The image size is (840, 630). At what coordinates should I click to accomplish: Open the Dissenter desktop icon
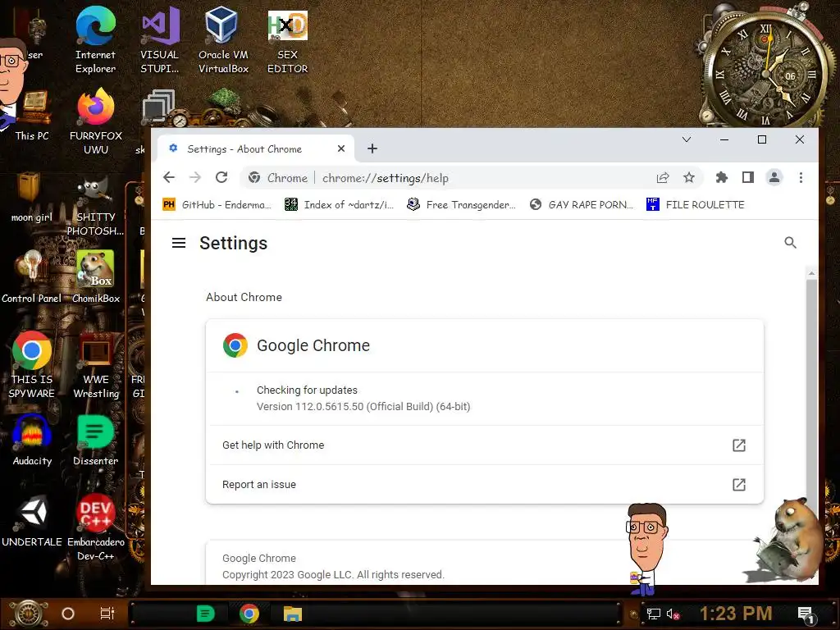tap(95, 441)
